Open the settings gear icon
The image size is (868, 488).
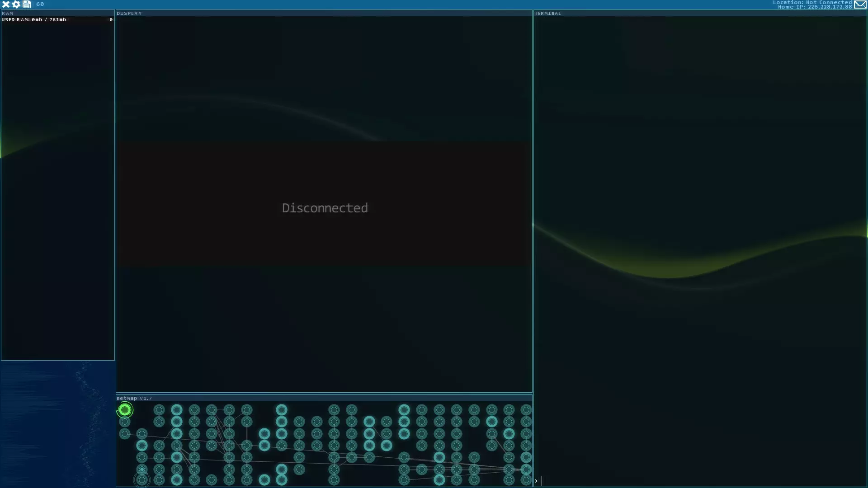[16, 4]
